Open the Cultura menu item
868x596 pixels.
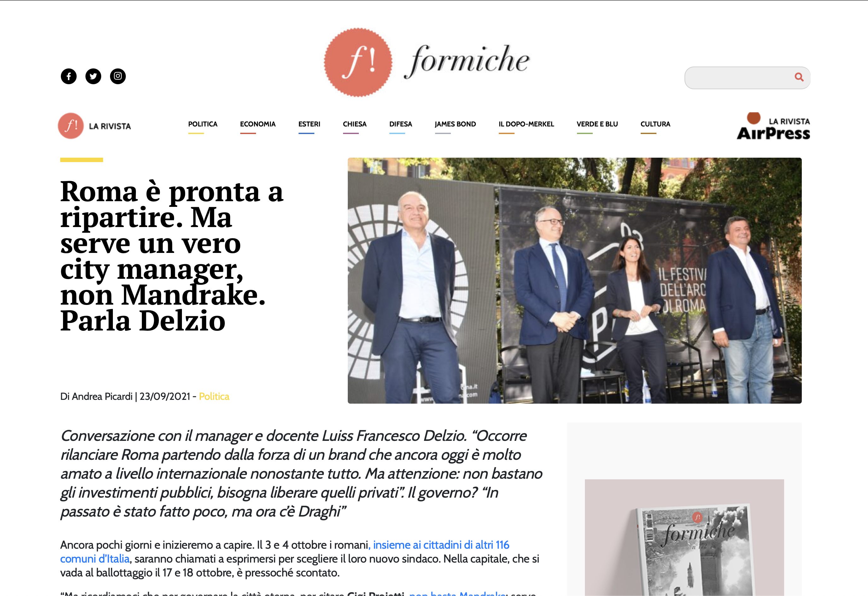pyautogui.click(x=655, y=124)
